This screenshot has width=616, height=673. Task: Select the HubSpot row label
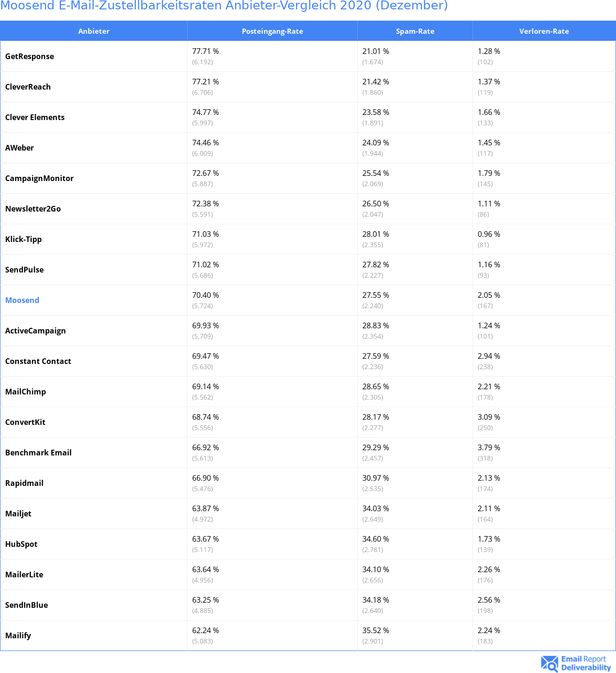click(21, 544)
